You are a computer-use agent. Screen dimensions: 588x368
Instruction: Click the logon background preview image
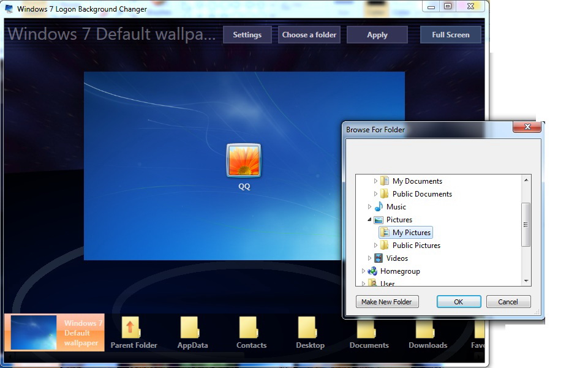[244, 166]
